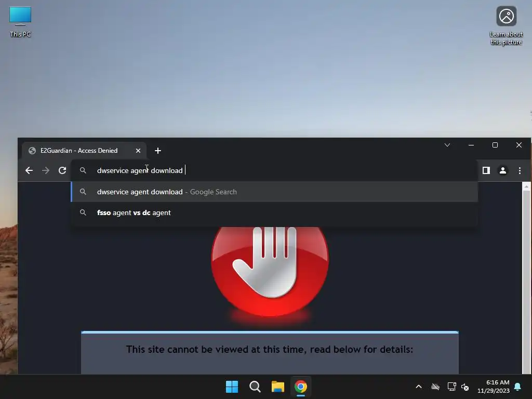Click the OneDrive cloud tray icon
The image size is (532, 399).
click(435, 387)
